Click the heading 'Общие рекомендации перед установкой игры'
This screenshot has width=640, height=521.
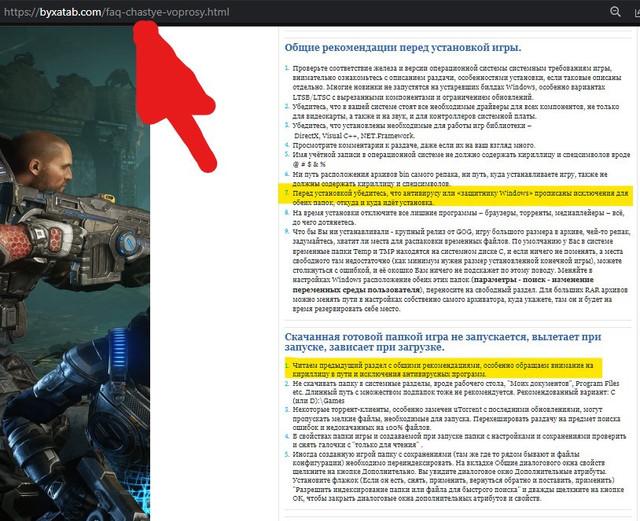(404, 48)
